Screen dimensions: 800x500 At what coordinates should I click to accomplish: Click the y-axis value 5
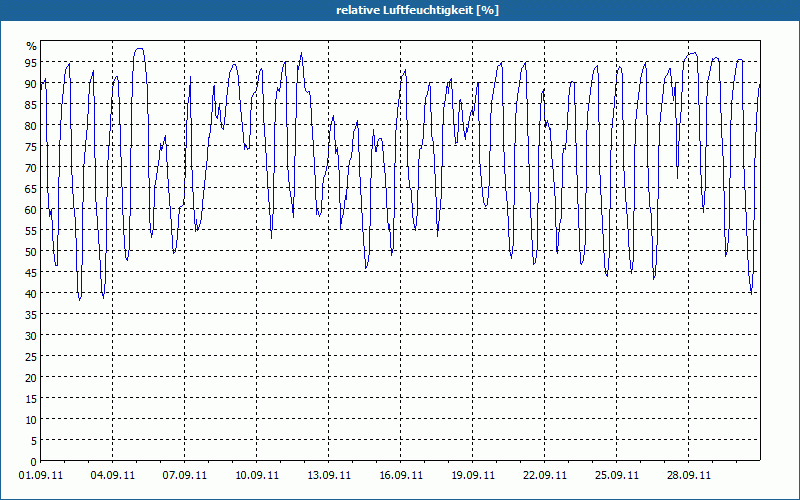pos(34,440)
